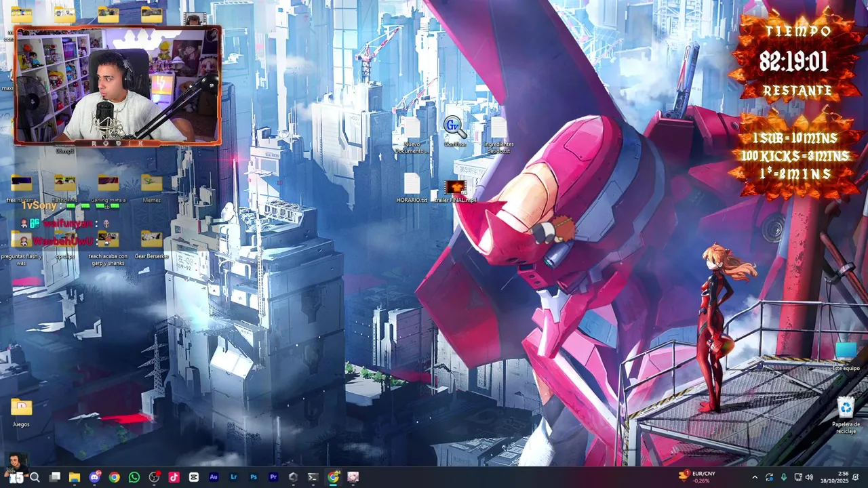The image size is (868, 488).
Task: Open the gray hexagon app on taskbar
Action: (x=293, y=477)
